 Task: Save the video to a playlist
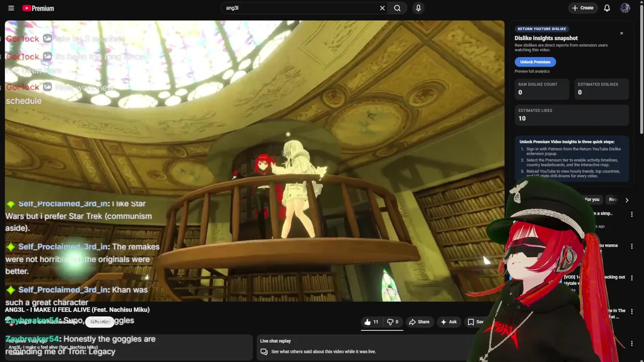click(475, 322)
